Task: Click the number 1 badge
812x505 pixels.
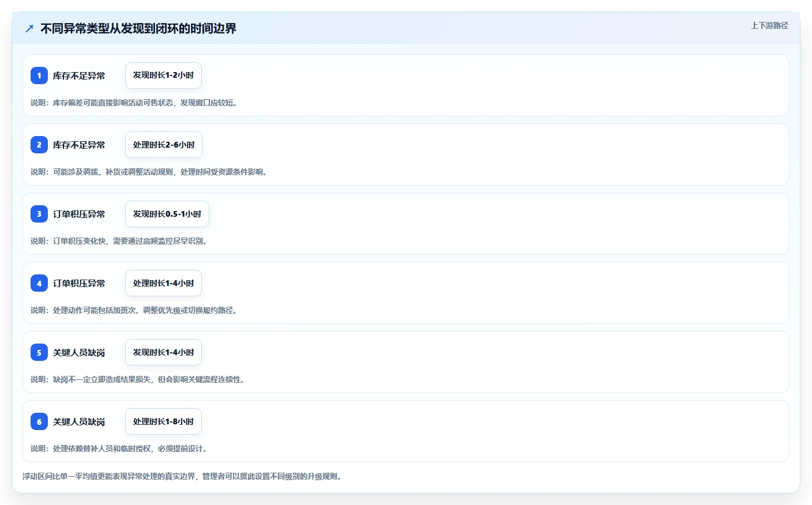Action: tap(39, 76)
